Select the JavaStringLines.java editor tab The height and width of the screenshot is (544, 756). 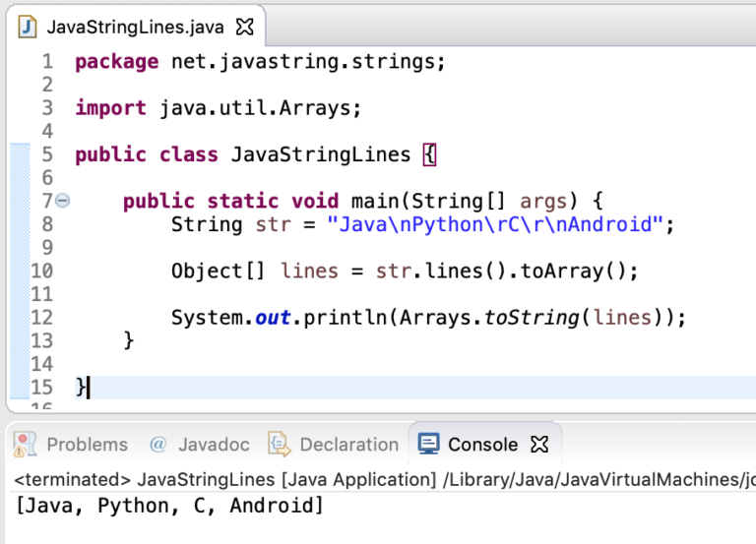point(136,26)
